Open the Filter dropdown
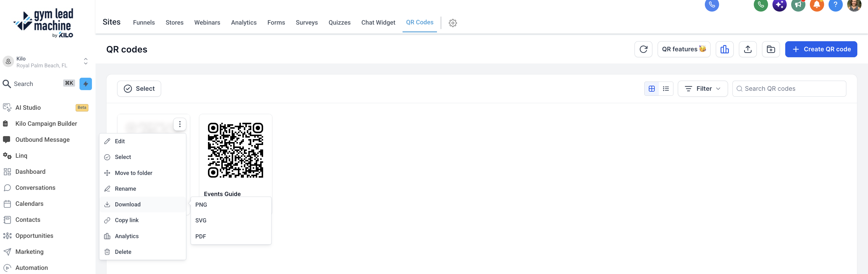Screen dimensions: 868x274 702,89
